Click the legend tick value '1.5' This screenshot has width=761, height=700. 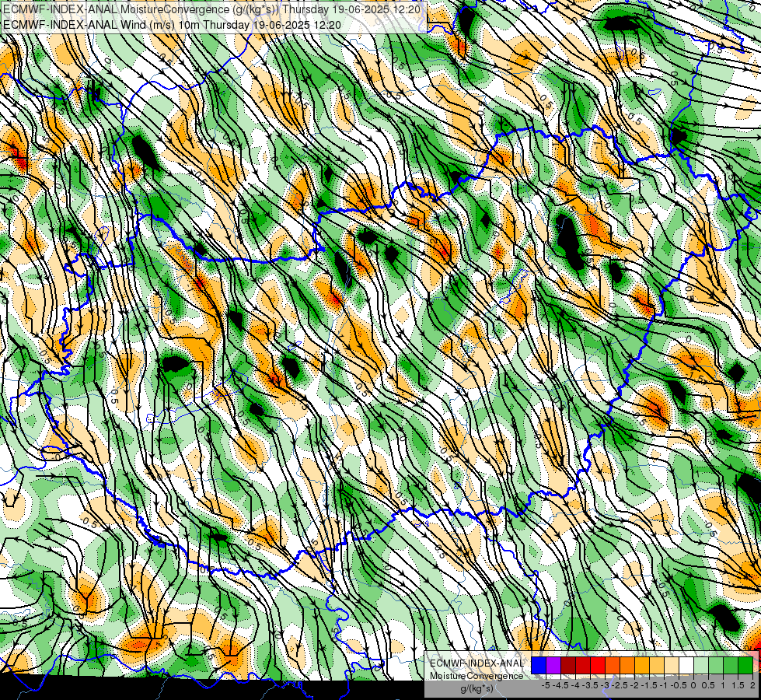(x=738, y=685)
